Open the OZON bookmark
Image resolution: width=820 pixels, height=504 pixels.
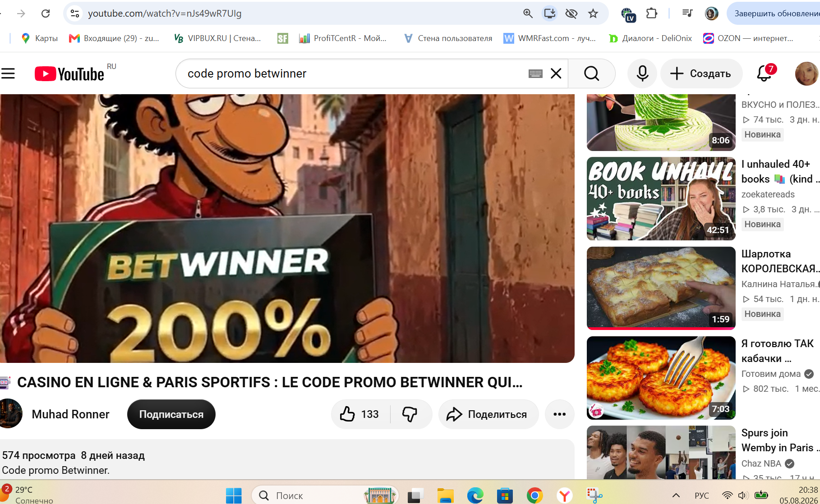[748, 38]
